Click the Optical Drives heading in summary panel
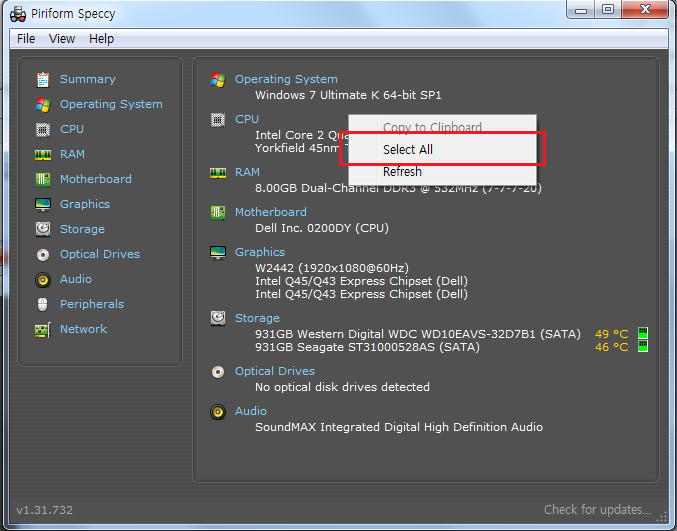The width and height of the screenshot is (677, 531). (275, 371)
